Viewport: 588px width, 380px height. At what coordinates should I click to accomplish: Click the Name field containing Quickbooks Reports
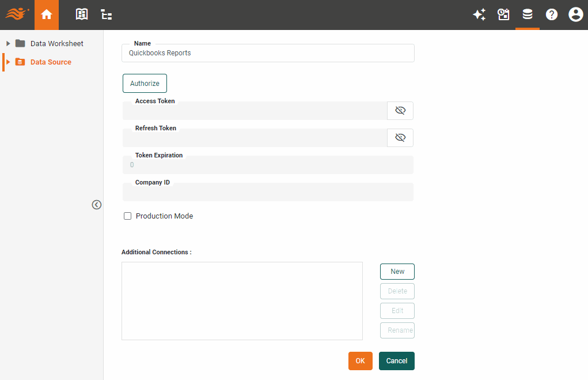click(268, 53)
